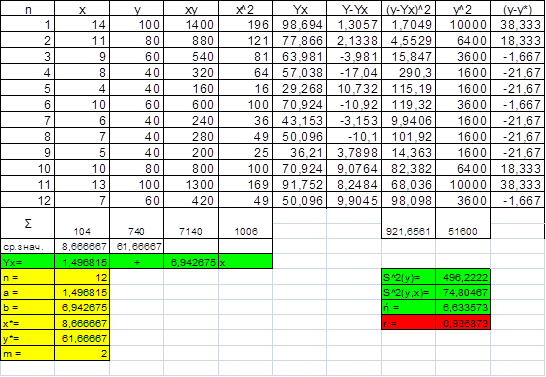Click the yellow x*= 8,666667 value cell
Image resolution: width=546 pixels, height=377 pixels.
point(82,323)
